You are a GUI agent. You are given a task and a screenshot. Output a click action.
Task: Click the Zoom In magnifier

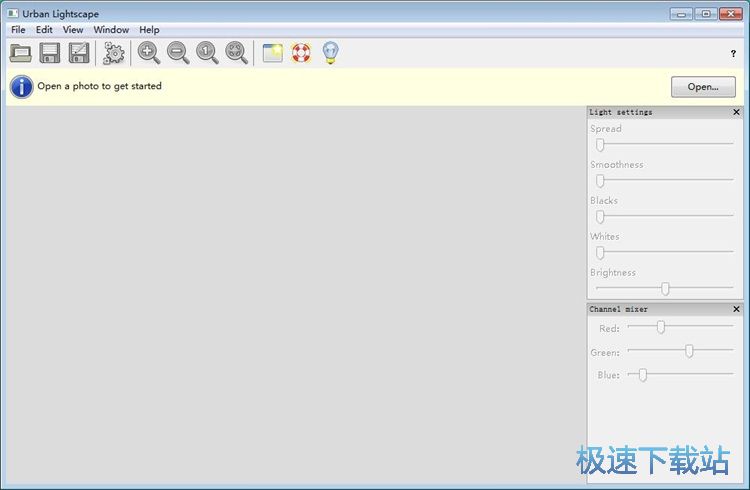[148, 53]
